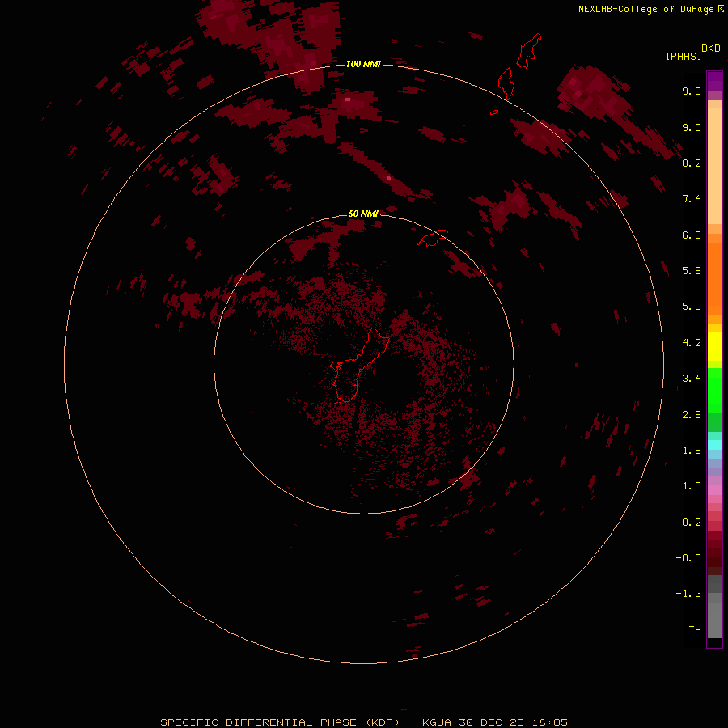Image resolution: width=728 pixels, height=728 pixels.
Task: Click the 5.0 value on the legend
Action: click(x=692, y=307)
